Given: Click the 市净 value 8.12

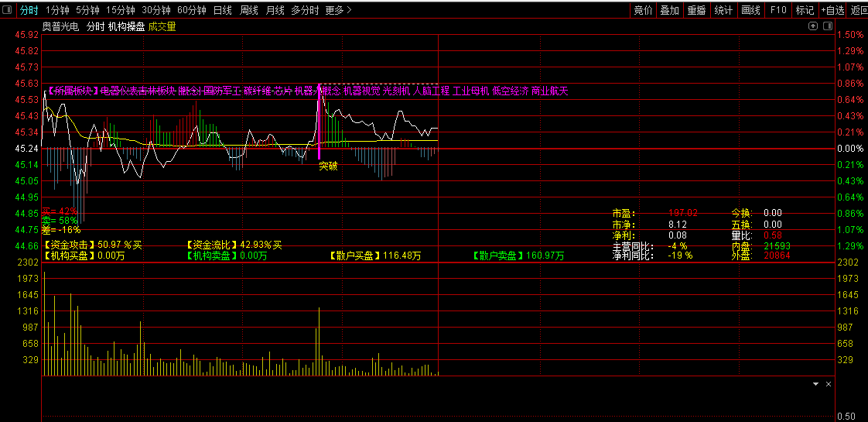Looking at the screenshot, I should click(678, 225).
